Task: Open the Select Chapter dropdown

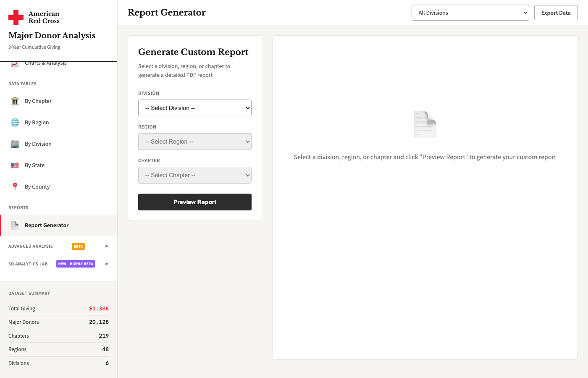Action: tap(195, 175)
